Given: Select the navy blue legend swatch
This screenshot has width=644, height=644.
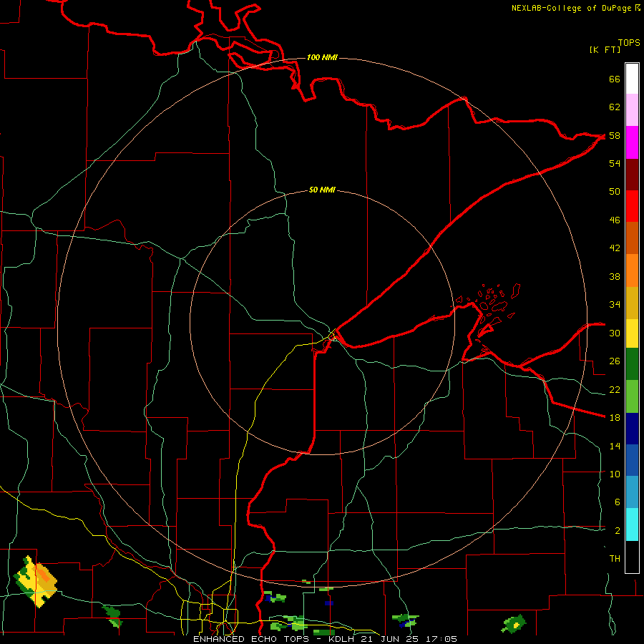Looking at the screenshot, I should tap(632, 429).
